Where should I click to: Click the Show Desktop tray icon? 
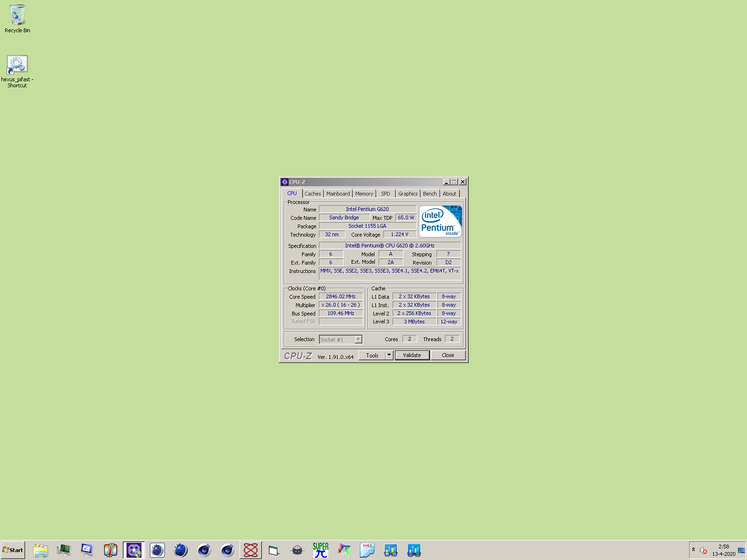(x=741, y=551)
